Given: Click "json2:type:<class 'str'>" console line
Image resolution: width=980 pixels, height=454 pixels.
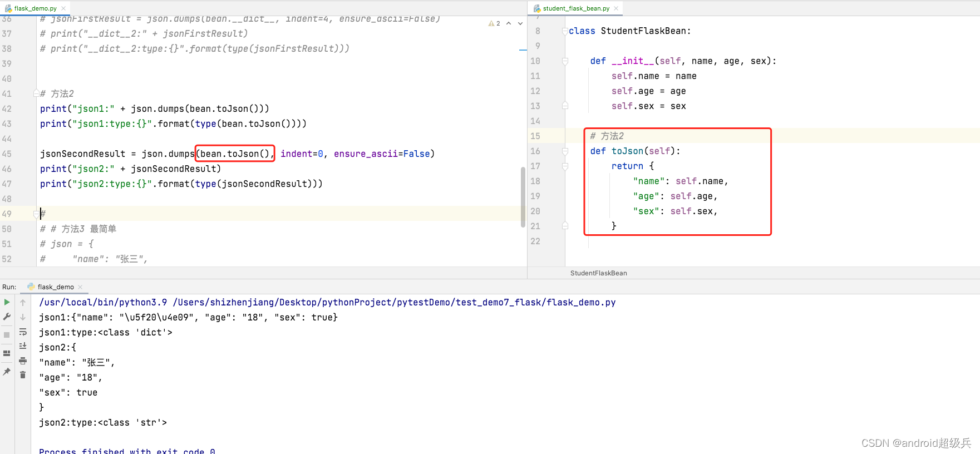Looking at the screenshot, I should pos(103,422).
